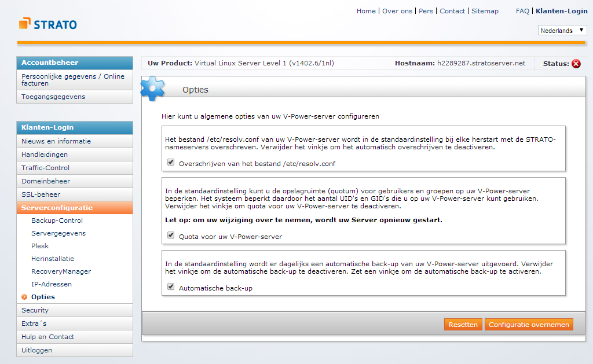Viewport: 593px width, 364px height.
Task: Open the Nederlands language dropdown
Action: coord(562,30)
